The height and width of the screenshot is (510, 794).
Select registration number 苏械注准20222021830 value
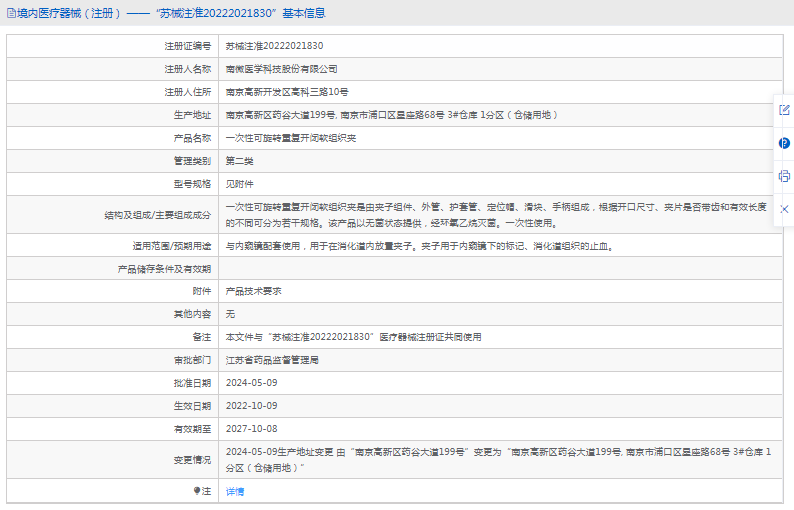[x=274, y=46]
